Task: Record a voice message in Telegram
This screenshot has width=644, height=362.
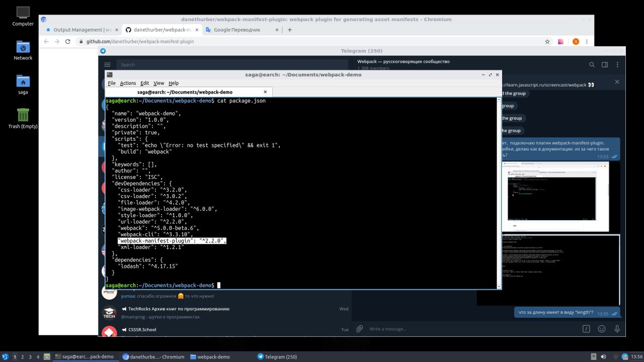Action: pos(617,329)
